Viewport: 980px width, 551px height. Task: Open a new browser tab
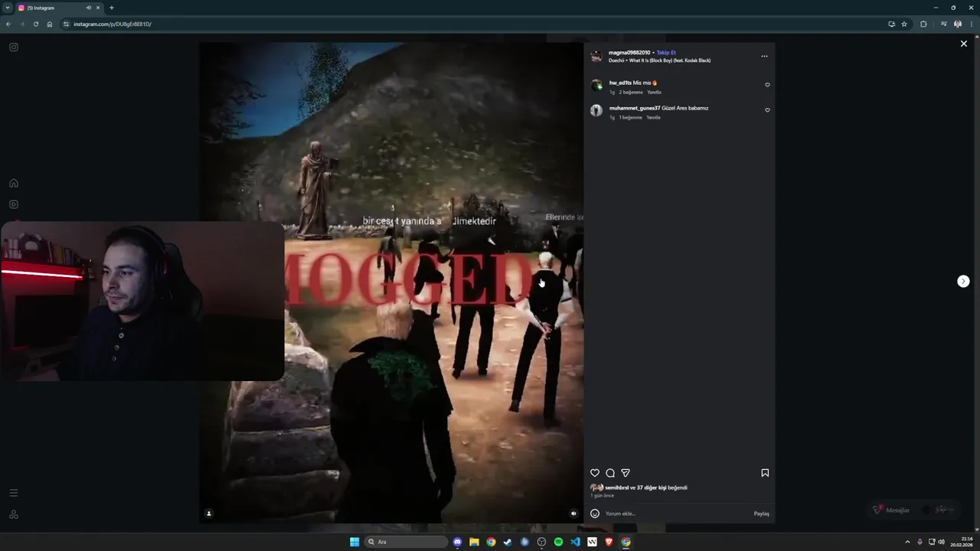tap(112, 8)
